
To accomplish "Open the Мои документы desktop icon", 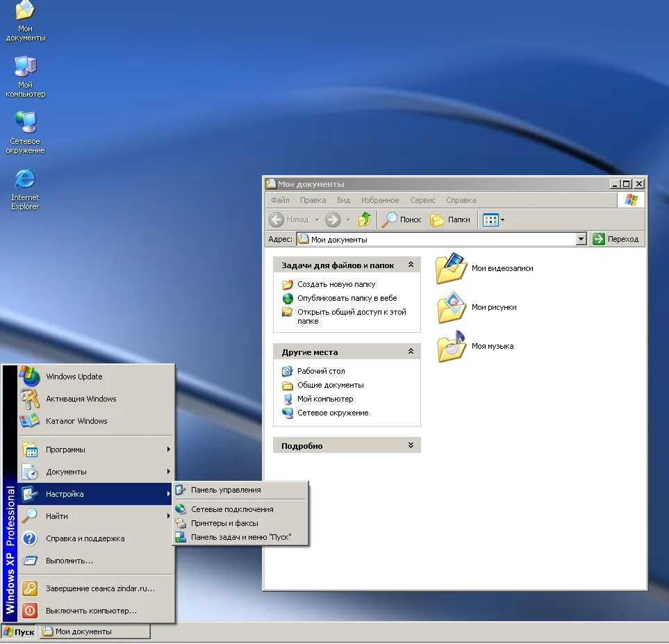I will [25, 22].
